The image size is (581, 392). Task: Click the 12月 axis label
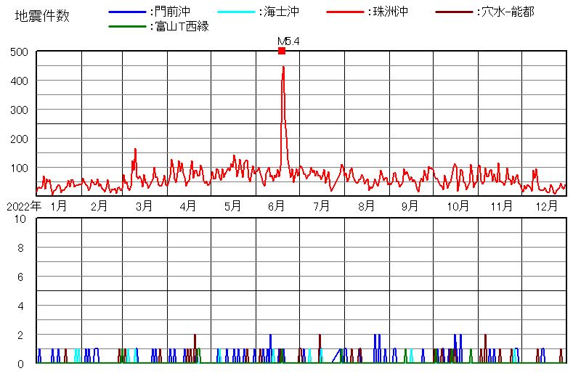547,206
